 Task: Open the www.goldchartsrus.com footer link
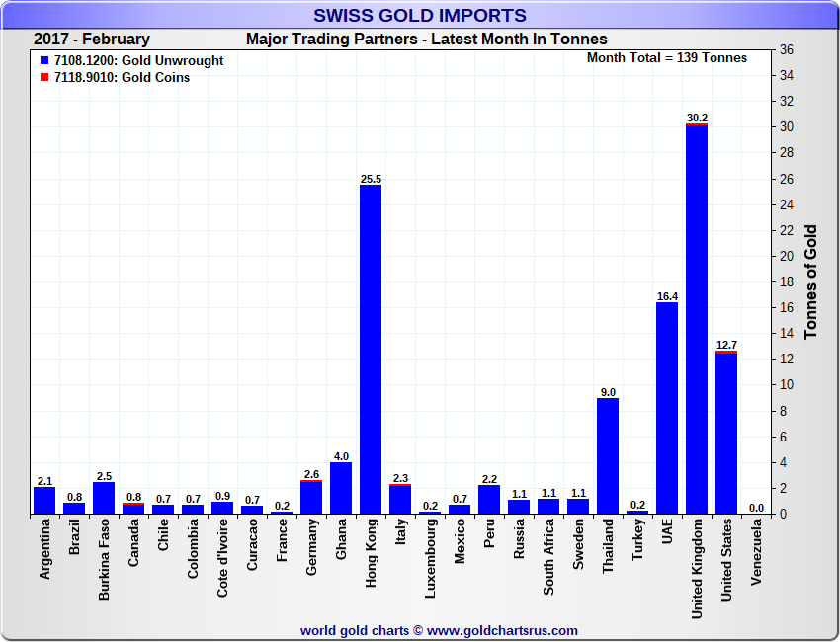click(x=502, y=630)
